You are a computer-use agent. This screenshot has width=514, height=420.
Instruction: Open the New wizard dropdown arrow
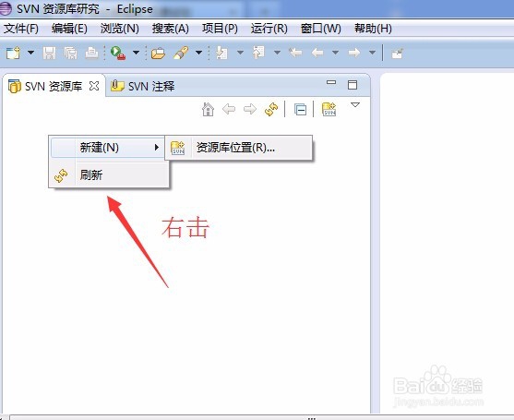coord(30,53)
